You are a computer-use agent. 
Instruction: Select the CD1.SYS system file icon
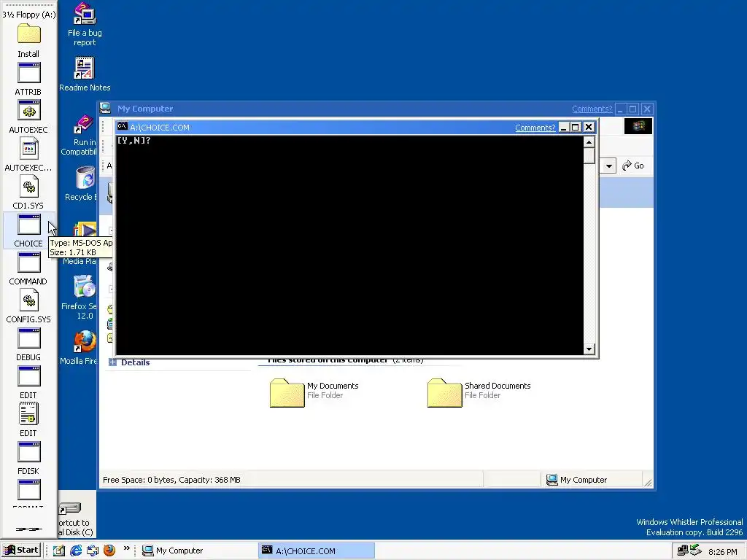click(x=28, y=187)
